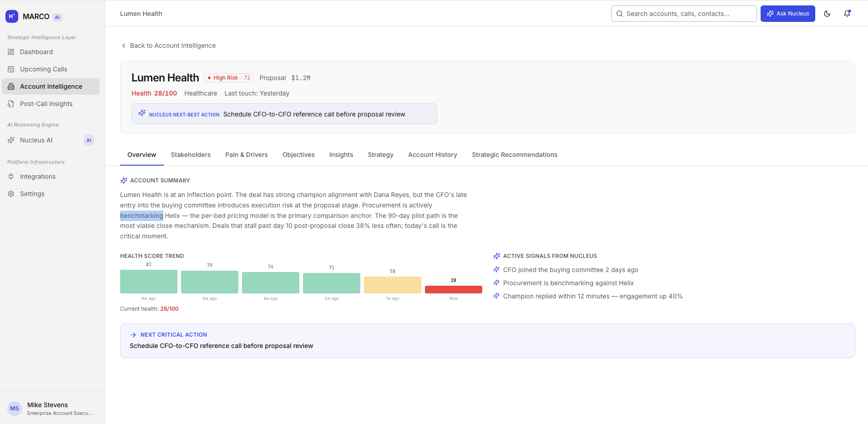Click the Nucleus Next-Best Action banner
868x424 pixels.
click(284, 114)
